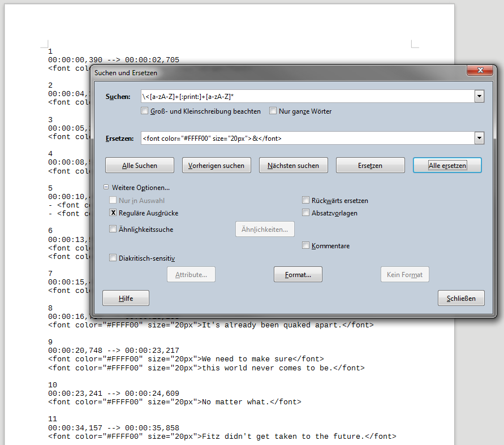Click timestamp 00:00:00,390 --> 00:00:02,705

tap(114, 60)
